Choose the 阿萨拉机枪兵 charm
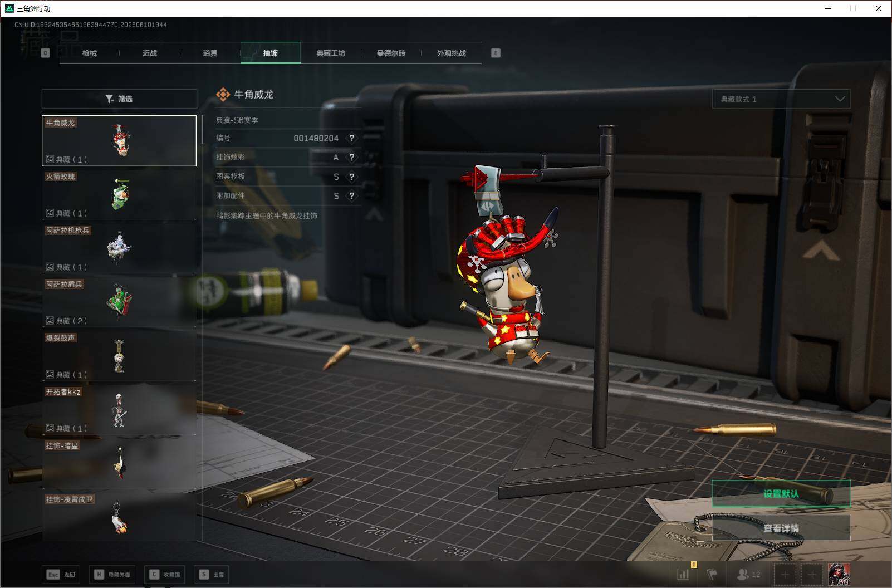The height and width of the screenshot is (588, 892). 119,248
